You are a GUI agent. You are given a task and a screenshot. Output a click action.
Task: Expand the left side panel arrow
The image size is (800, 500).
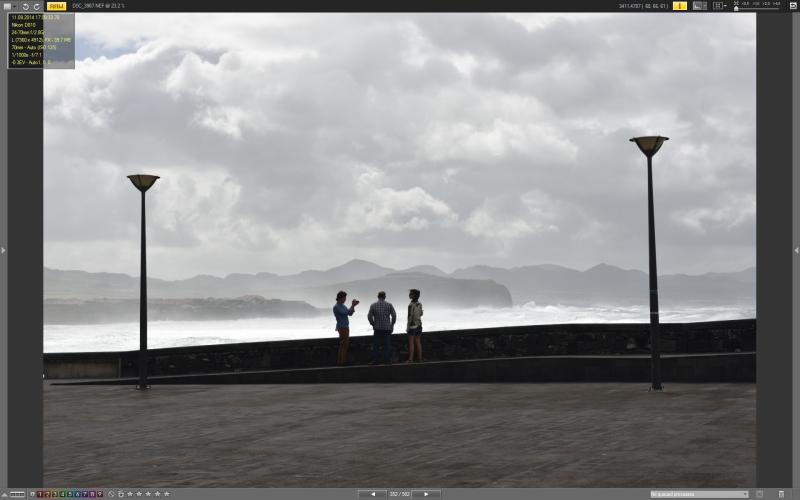3,250
